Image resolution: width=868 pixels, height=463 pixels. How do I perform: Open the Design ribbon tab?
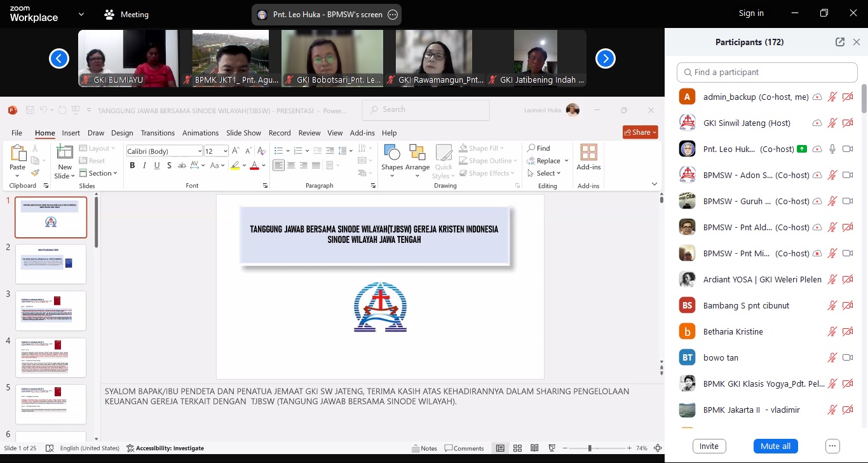[122, 133]
